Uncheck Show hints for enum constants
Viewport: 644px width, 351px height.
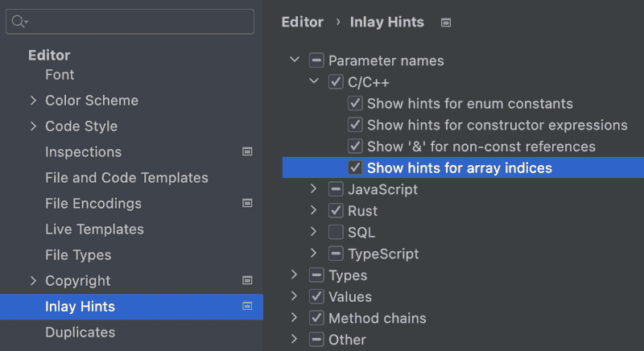point(355,104)
